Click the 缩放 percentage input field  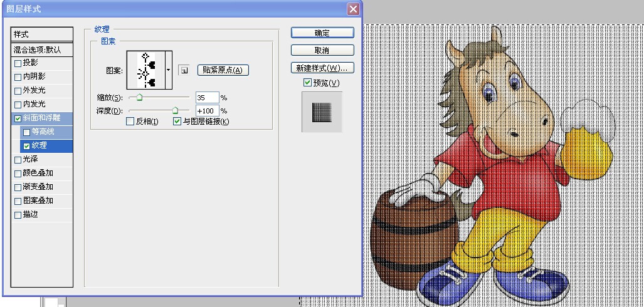point(208,98)
